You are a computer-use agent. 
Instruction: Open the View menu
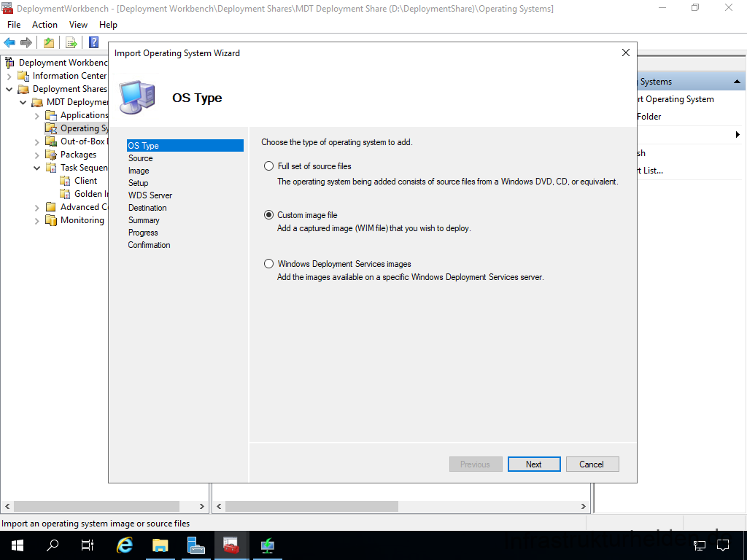[78, 25]
